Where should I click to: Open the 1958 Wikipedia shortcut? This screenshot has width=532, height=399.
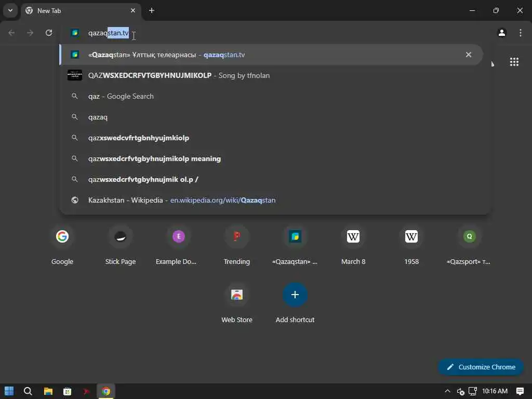411,245
